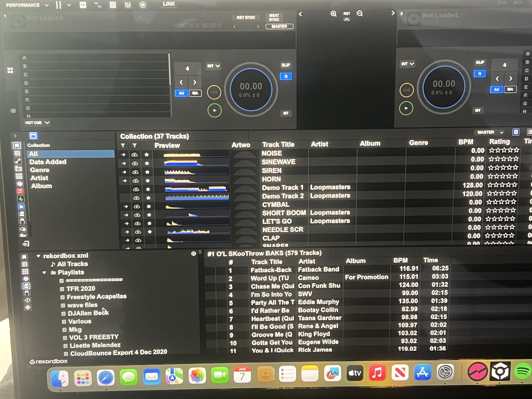Viewport: 532px width, 399px height.
Task: Toggle Quantize Q button on deck 1
Action: pyautogui.click(x=286, y=77)
